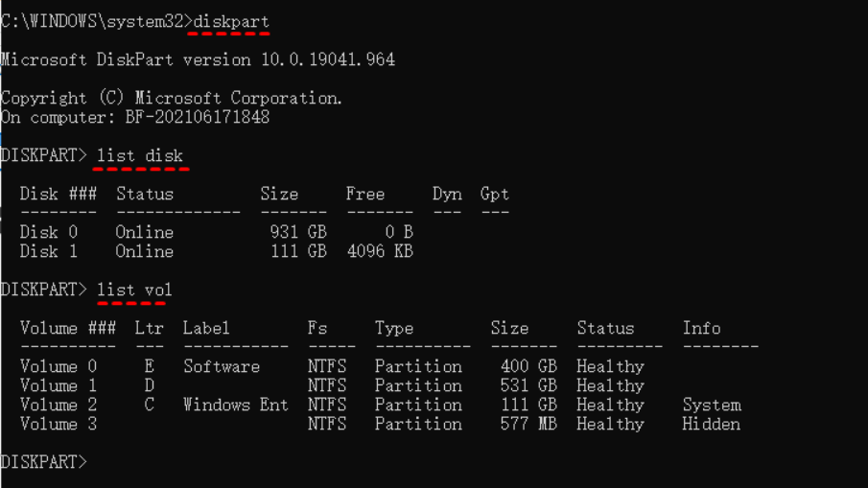This screenshot has height=488, width=868.
Task: Click the 4096 KB free space value
Action: coord(380,251)
